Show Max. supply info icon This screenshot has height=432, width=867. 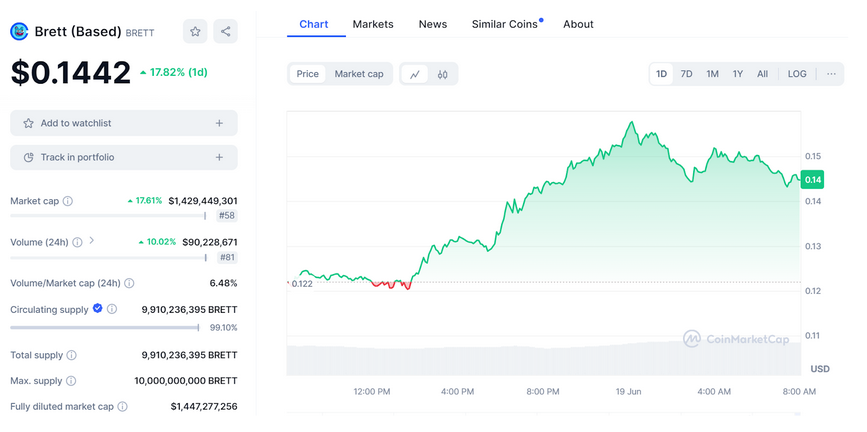point(71,381)
